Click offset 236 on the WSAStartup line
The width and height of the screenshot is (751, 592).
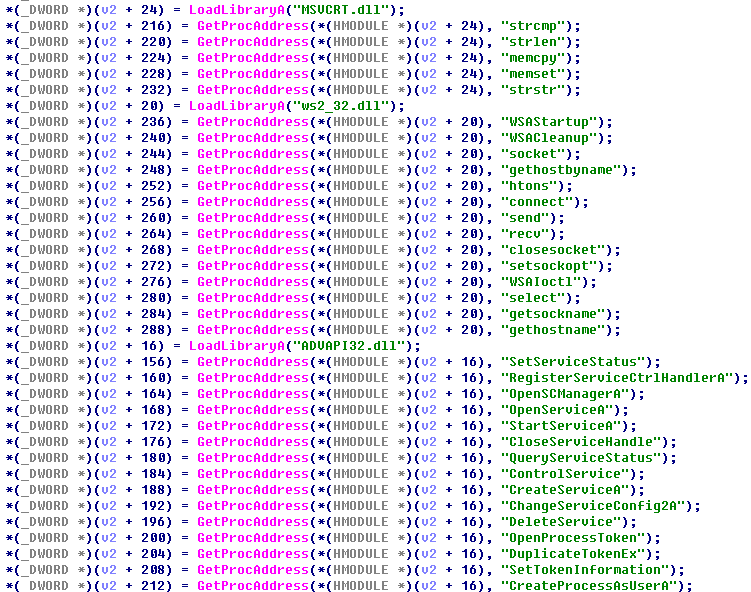coord(152,122)
